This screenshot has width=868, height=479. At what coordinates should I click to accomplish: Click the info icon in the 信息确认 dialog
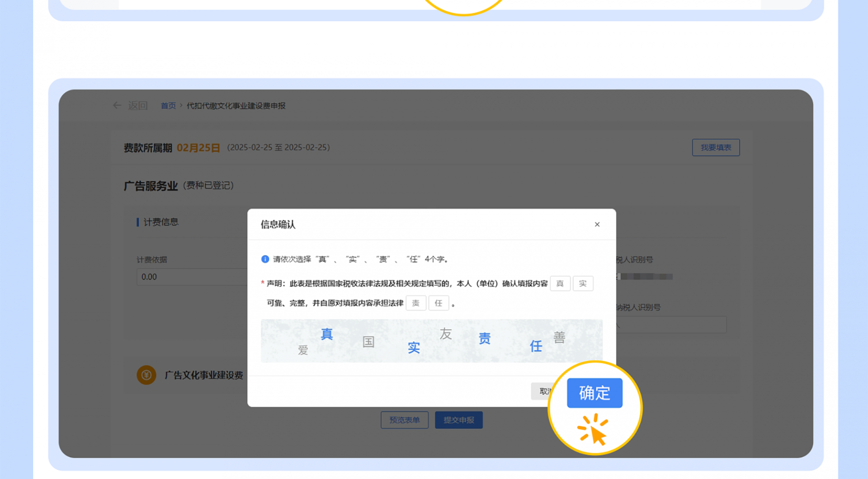pyautogui.click(x=264, y=259)
